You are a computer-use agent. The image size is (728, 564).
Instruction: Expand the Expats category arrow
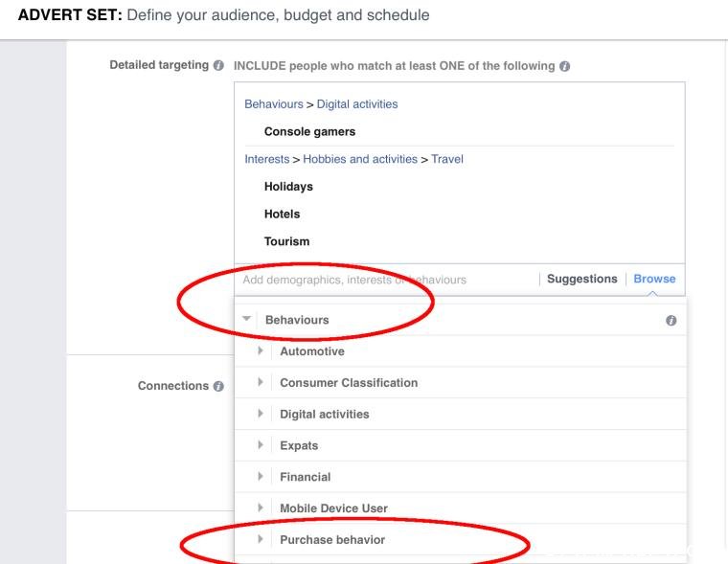(261, 444)
